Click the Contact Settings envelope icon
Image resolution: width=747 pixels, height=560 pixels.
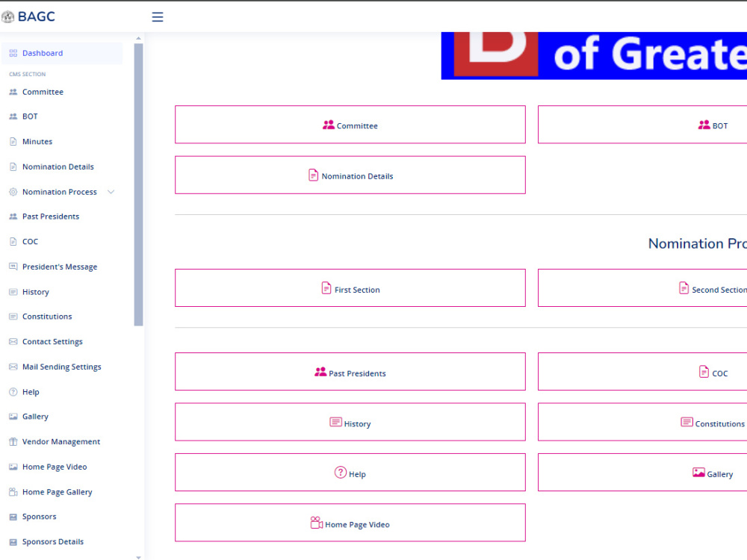13,341
